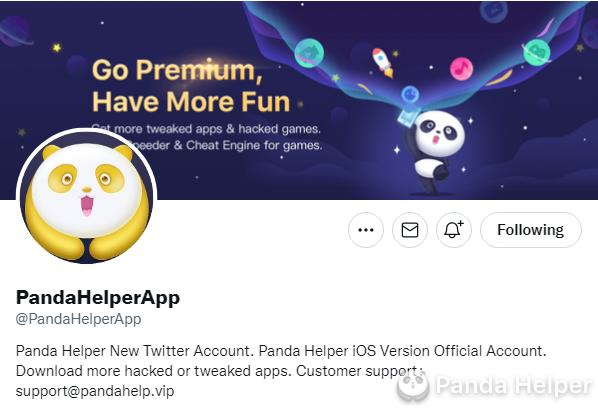The height and width of the screenshot is (409, 598).
Task: Click the Go Premium banner headline
Action: tap(191, 86)
